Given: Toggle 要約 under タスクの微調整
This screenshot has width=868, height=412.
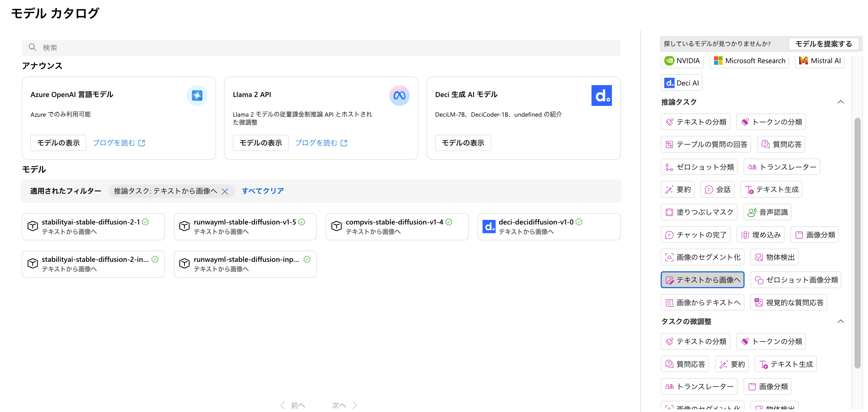Looking at the screenshot, I should click(x=732, y=364).
